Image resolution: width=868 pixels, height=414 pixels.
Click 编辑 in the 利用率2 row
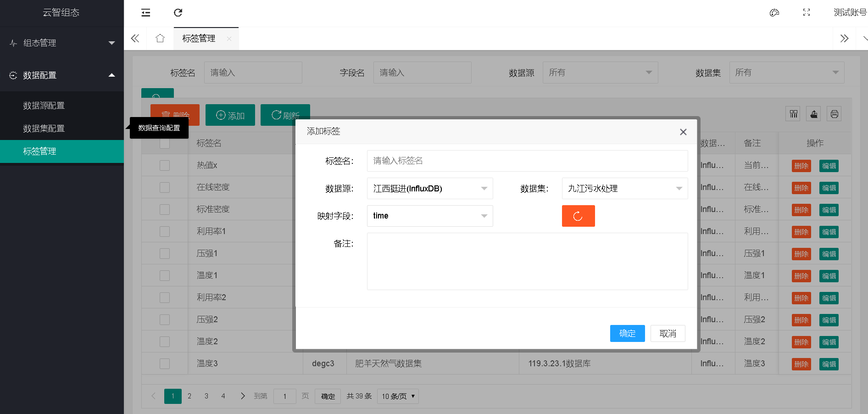pyautogui.click(x=829, y=298)
